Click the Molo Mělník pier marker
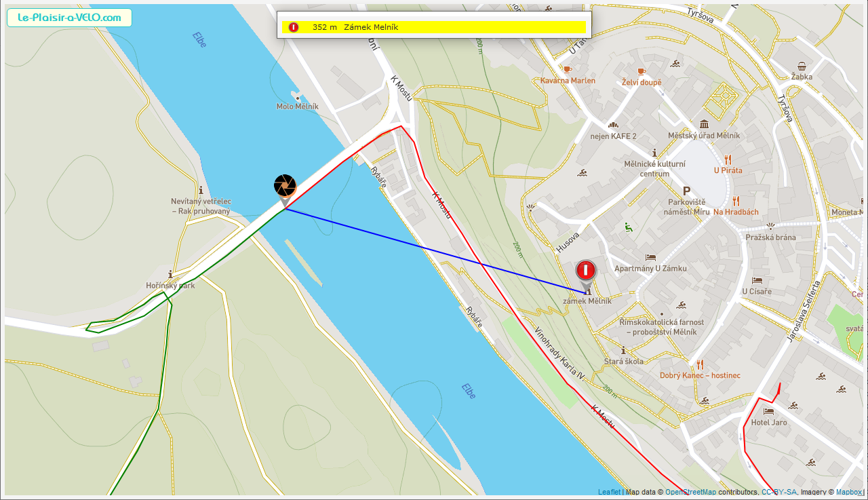Image resolution: width=868 pixels, height=500 pixels. point(297,98)
